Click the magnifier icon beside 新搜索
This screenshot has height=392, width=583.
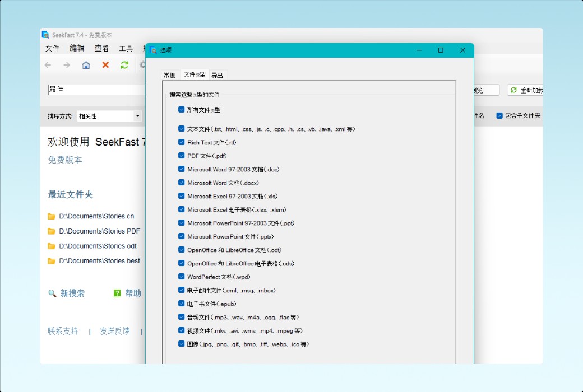tap(52, 293)
